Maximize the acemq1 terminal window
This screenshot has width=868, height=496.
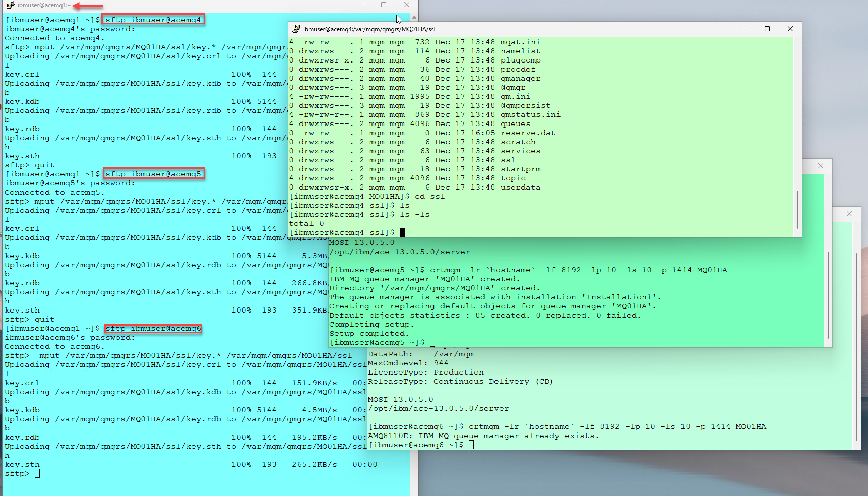(x=384, y=5)
